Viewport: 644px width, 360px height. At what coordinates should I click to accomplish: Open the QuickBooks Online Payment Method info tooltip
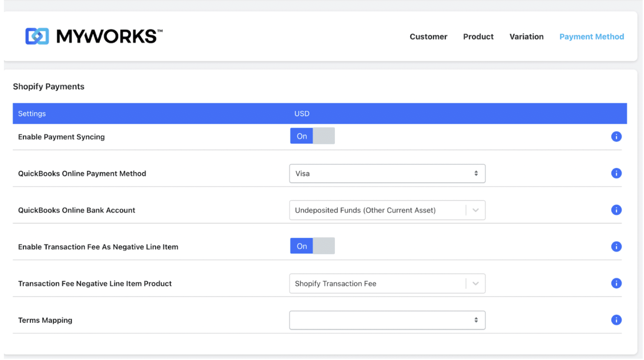point(616,173)
